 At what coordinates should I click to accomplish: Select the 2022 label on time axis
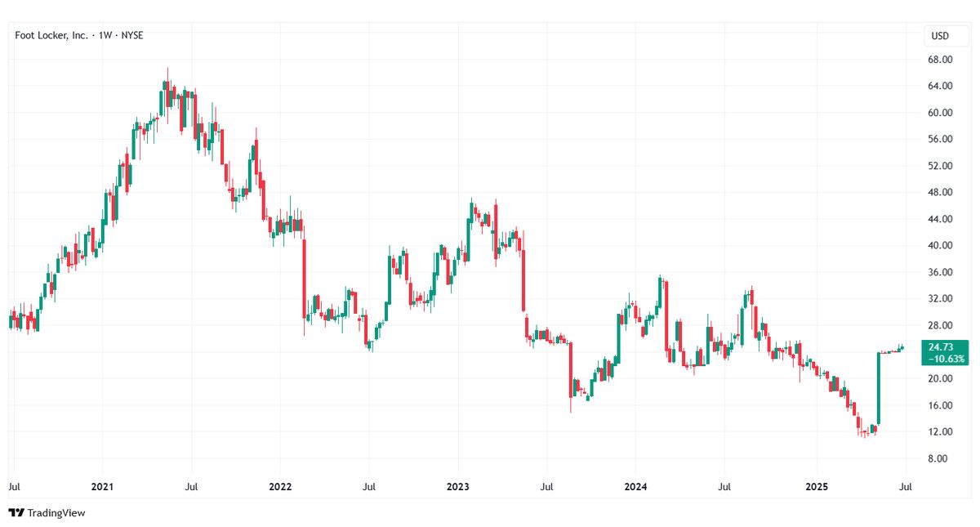click(x=280, y=486)
